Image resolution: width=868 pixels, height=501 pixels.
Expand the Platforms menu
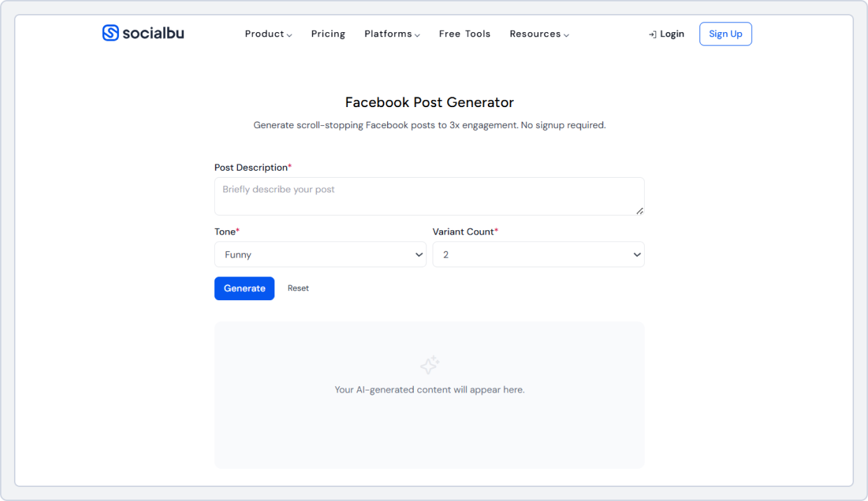(x=392, y=34)
